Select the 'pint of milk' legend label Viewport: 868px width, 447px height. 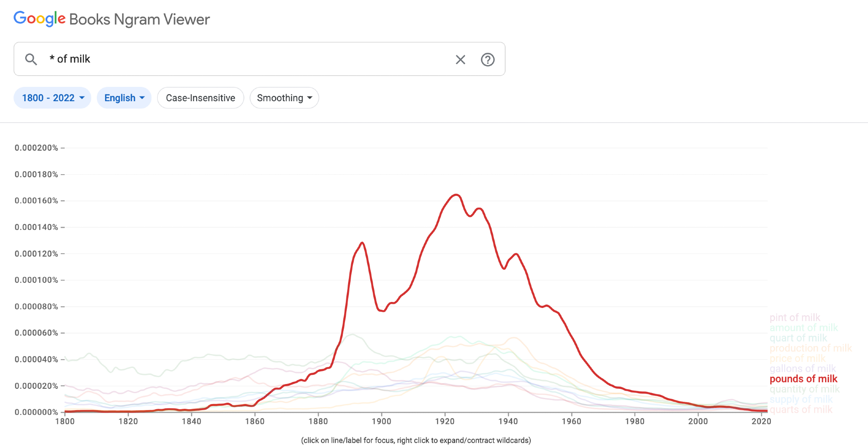click(795, 318)
